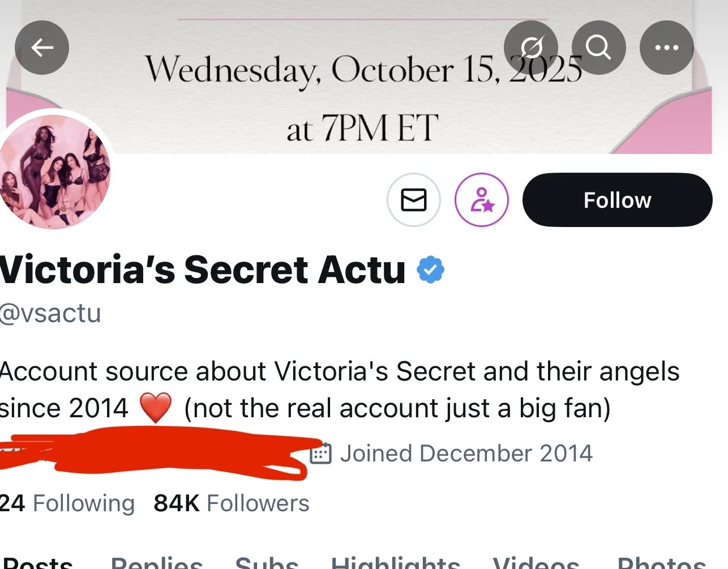Switch to the Replies tab
Viewport: 728px width, 569px height.
157,563
